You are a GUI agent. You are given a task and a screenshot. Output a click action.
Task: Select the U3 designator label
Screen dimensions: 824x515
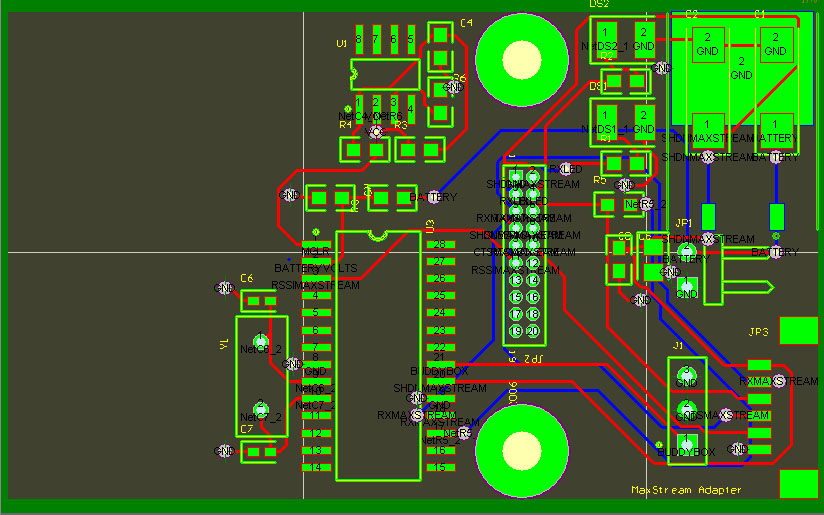click(x=430, y=226)
